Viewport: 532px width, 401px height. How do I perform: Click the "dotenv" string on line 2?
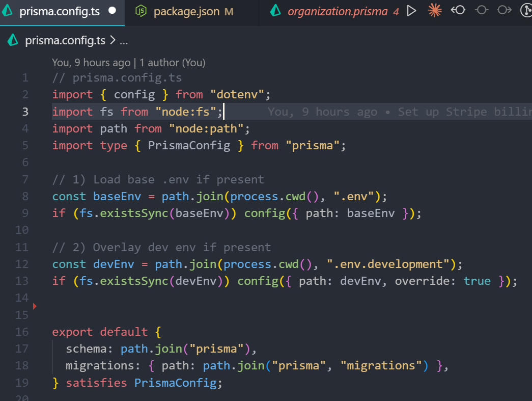tap(237, 95)
